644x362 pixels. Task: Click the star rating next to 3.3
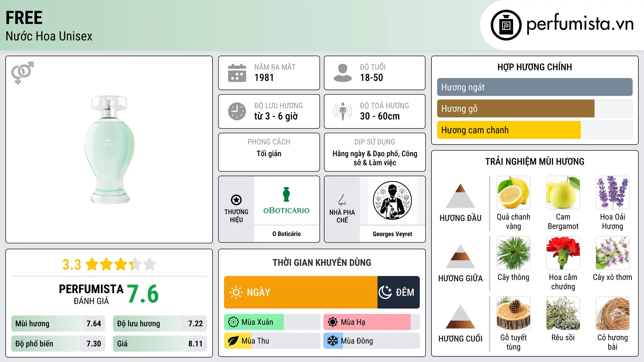coord(121,264)
